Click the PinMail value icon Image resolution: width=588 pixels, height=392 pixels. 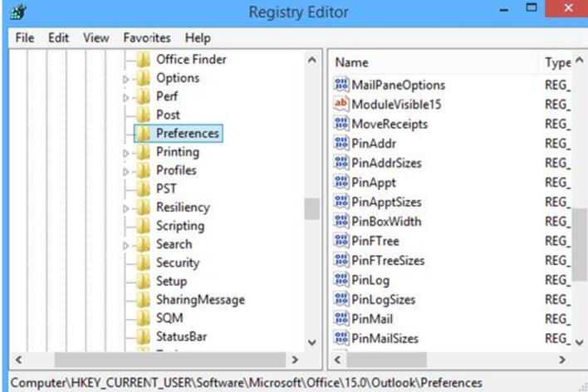coord(341,319)
